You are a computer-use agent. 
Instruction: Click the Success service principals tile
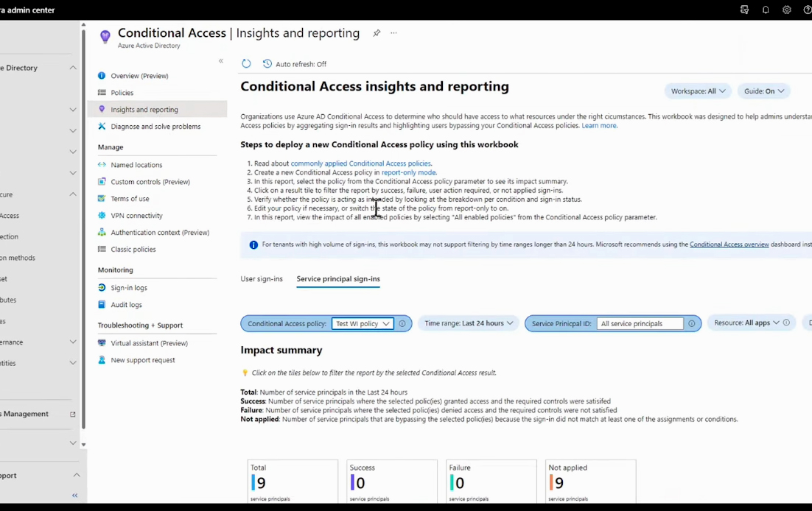click(392, 482)
